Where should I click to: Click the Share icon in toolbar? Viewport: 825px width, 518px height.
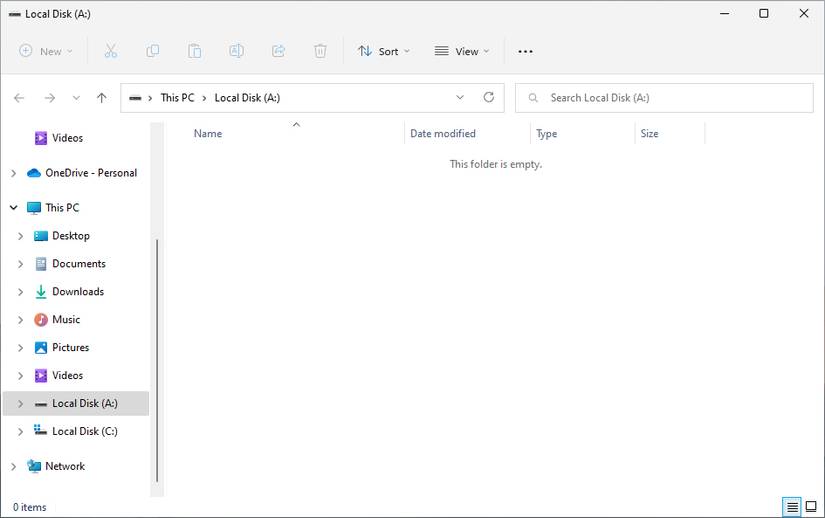[279, 51]
